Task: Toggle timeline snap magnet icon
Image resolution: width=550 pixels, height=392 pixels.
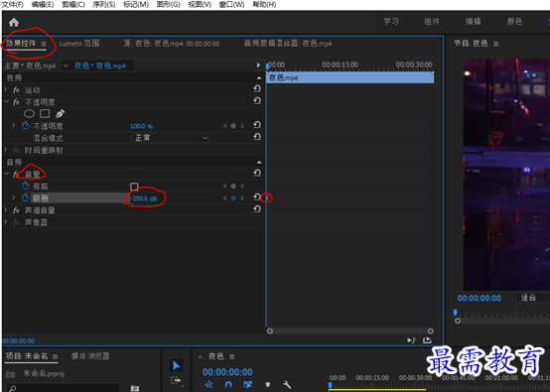Action: [228, 385]
